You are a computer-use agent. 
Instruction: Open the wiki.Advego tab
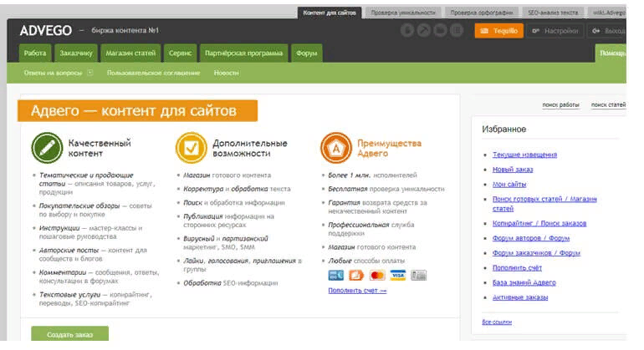[x=607, y=13]
